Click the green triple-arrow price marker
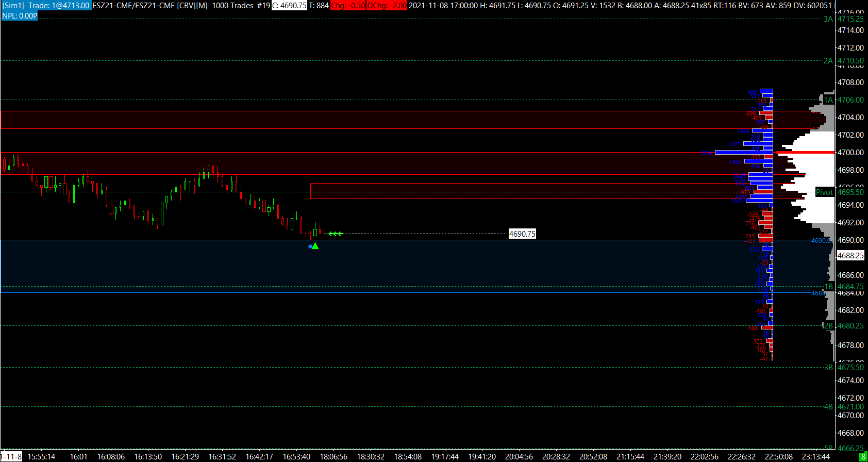This screenshot has width=868, height=462. [x=335, y=234]
